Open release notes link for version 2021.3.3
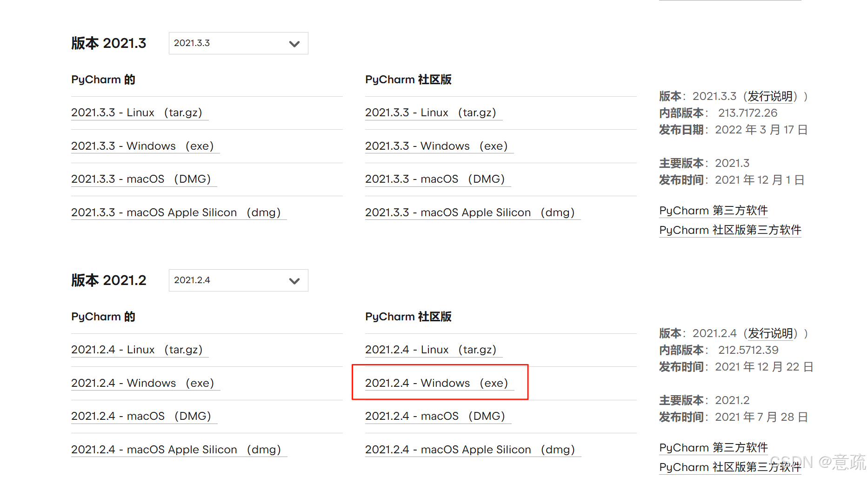Image resolution: width=868 pixels, height=477 pixels. pyautogui.click(x=770, y=96)
